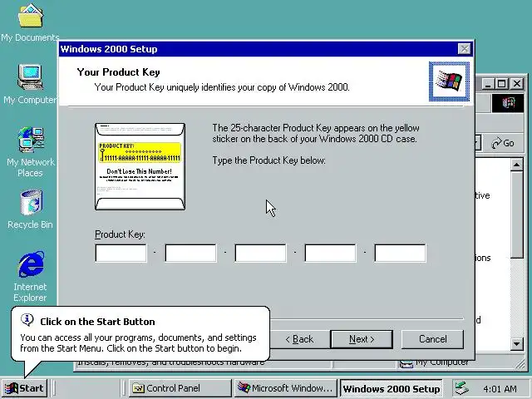Click the first Product Key field
This screenshot has width=532, height=399.
[121, 253]
